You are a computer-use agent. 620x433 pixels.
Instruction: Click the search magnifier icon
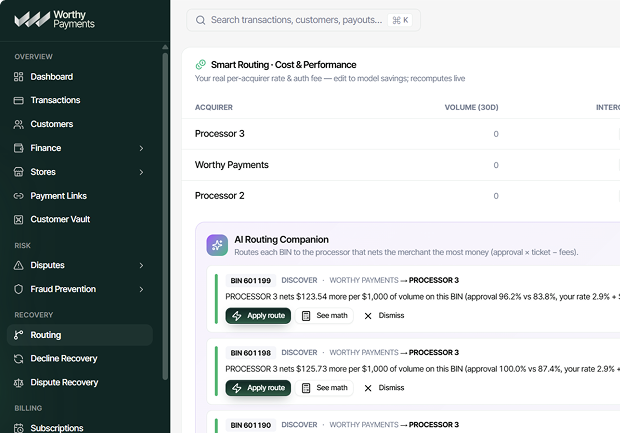click(x=200, y=20)
